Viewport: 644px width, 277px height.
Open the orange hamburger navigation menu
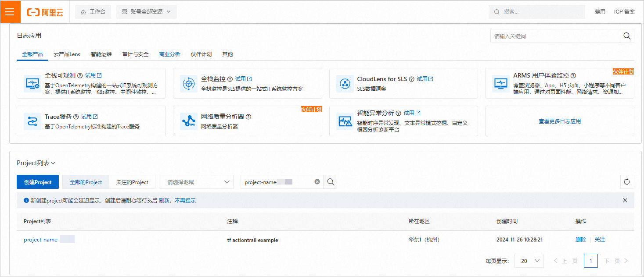click(x=10, y=12)
